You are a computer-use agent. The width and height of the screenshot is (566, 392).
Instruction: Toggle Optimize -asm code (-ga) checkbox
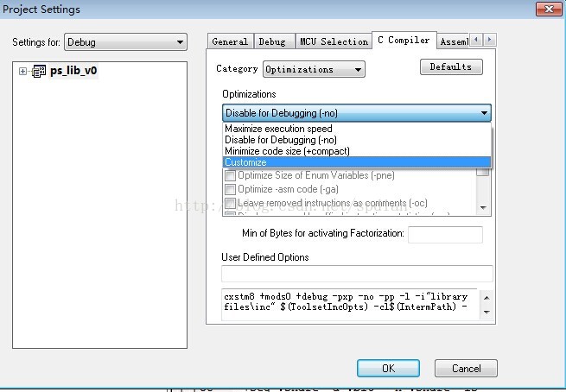tap(230, 189)
